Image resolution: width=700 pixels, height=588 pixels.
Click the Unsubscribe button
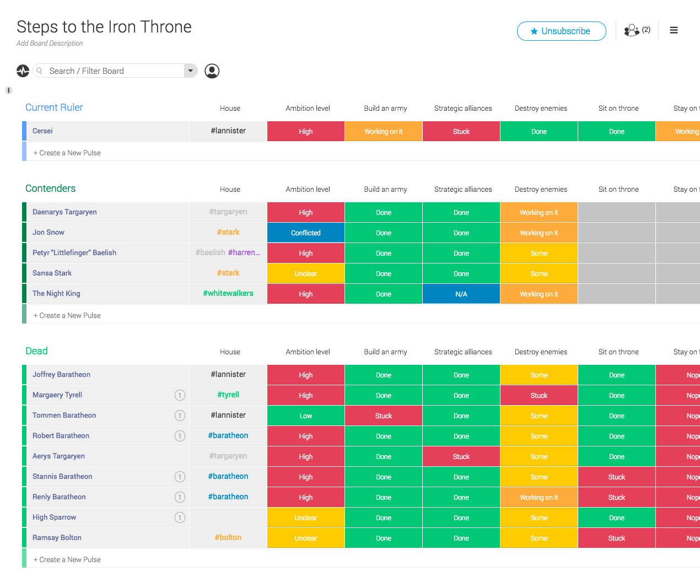(561, 31)
